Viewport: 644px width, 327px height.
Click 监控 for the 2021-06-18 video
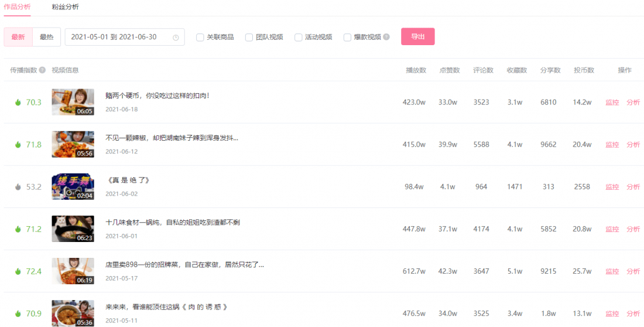pyautogui.click(x=612, y=103)
